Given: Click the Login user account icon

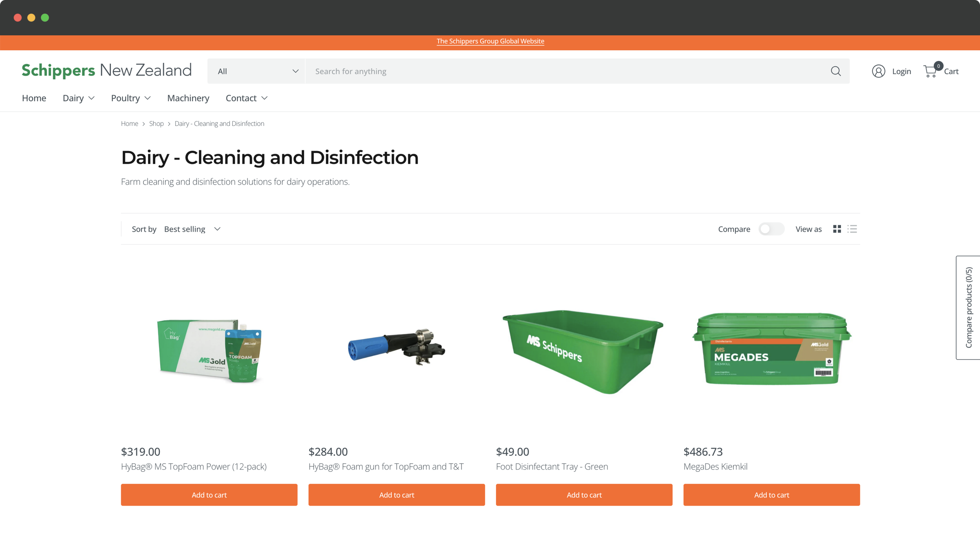Looking at the screenshot, I should click(x=878, y=71).
